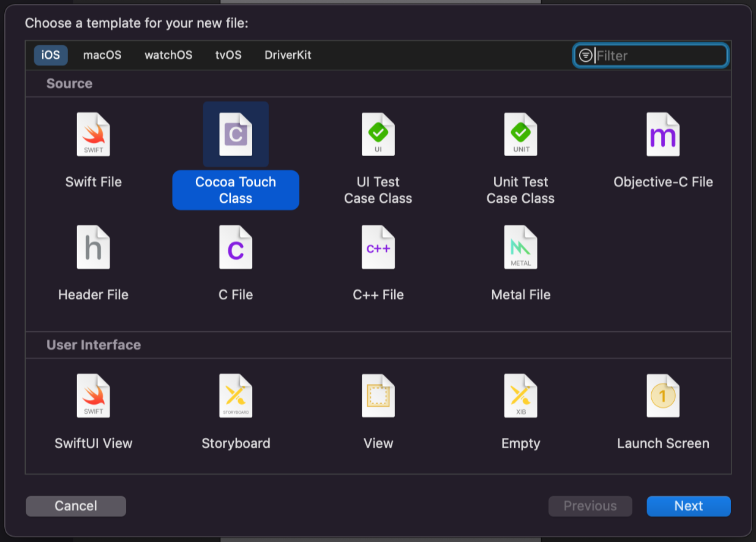Focus the Filter text field
756x542 pixels.
pyautogui.click(x=651, y=55)
